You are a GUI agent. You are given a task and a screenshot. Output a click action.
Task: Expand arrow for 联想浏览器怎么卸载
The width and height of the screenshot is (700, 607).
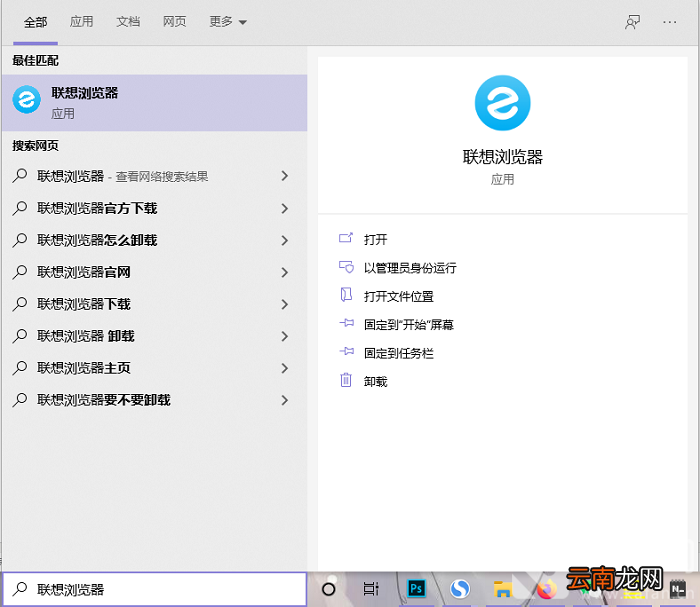285,241
